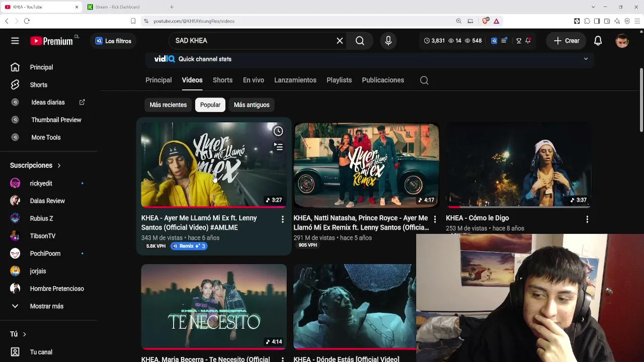Select the Popular sort chip
This screenshot has height=362, width=644.
[x=210, y=105]
